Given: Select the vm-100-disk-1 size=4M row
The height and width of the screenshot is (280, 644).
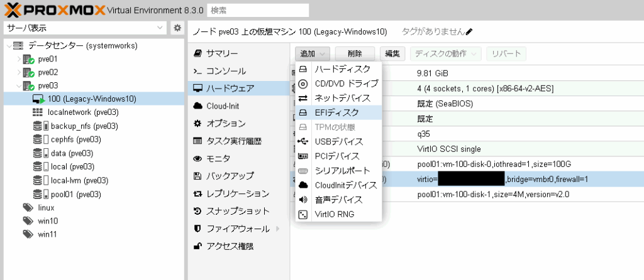Looking at the screenshot, I should [x=467, y=195].
